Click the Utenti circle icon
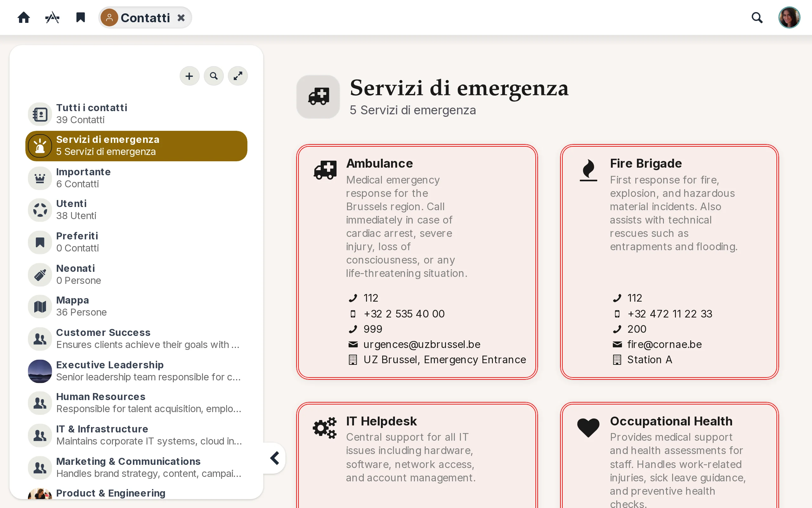Viewport: 812px width, 508px height. (x=40, y=210)
